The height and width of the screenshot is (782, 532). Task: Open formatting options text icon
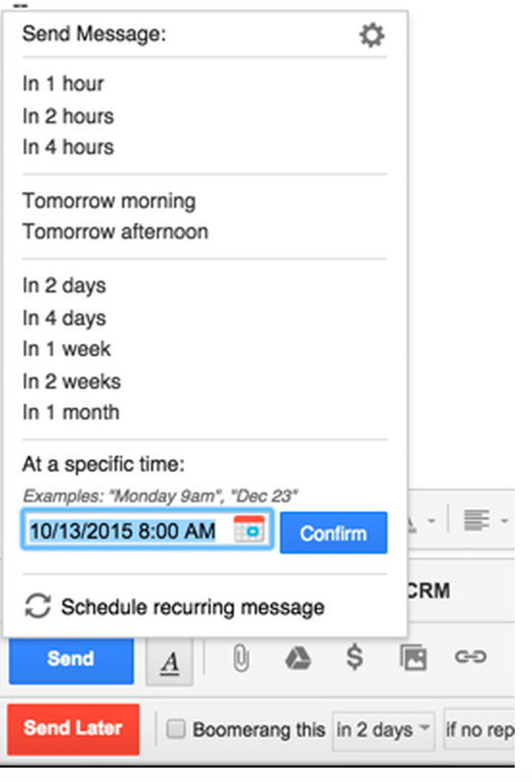coord(169,662)
